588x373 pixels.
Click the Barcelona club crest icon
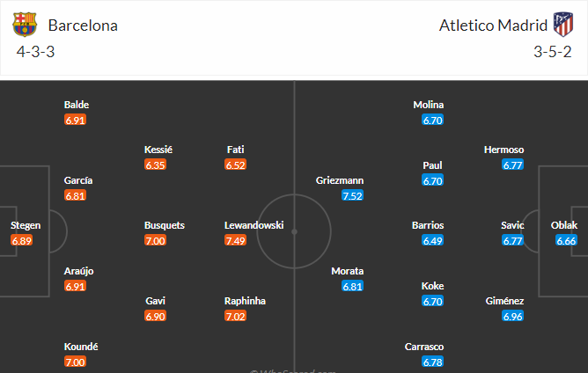tap(25, 25)
